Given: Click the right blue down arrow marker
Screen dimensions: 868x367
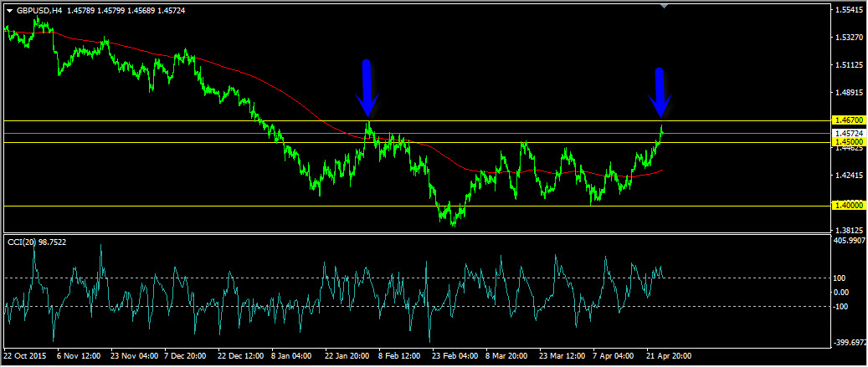Looking at the screenshot, I should 660,92.
